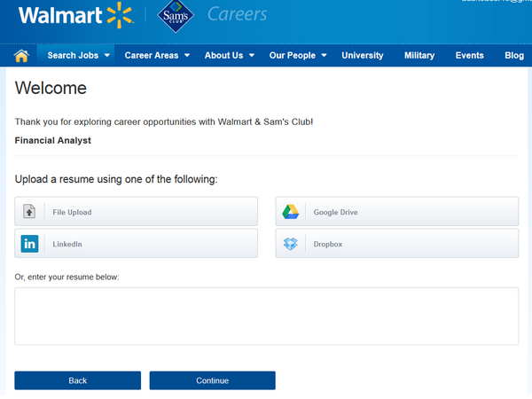Expand the About Us menu
The height and width of the screenshot is (399, 532).
[229, 55]
